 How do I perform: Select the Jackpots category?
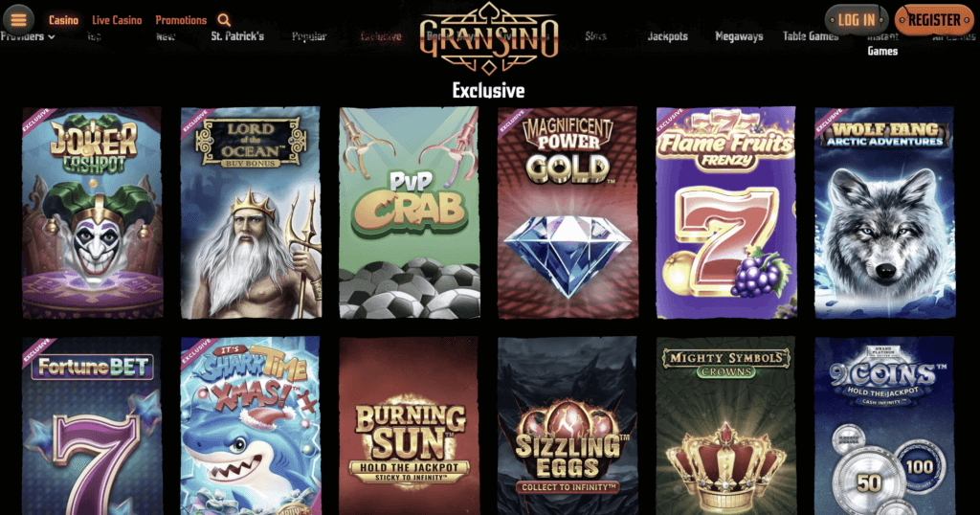coord(667,36)
